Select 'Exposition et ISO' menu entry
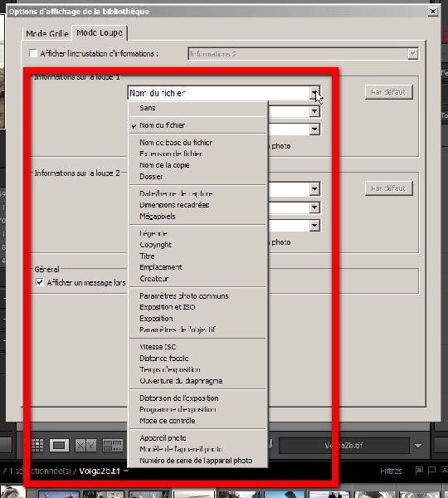Viewport: 448px width, 498px height. 168,307
